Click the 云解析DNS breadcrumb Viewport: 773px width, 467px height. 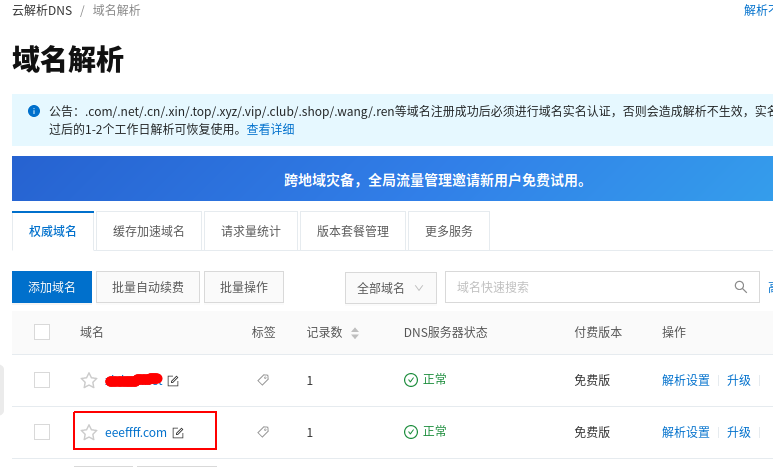pos(42,10)
